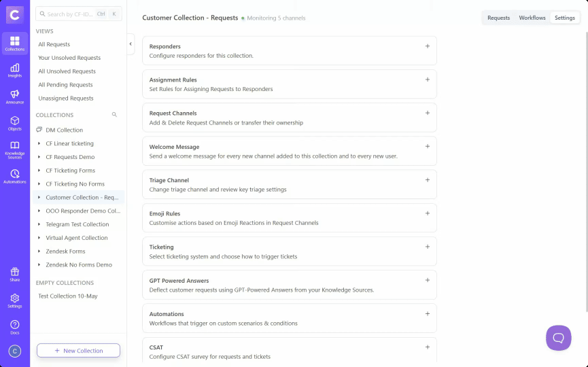Image resolution: width=588 pixels, height=367 pixels.
Task: Expand the Emoji Rules section
Action: pyautogui.click(x=427, y=213)
